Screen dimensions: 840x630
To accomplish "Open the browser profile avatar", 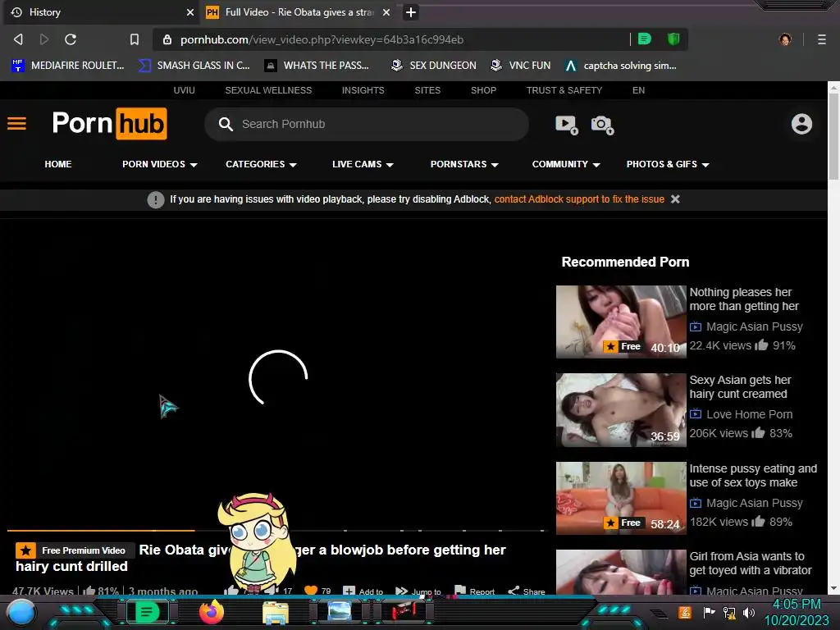I will click(x=785, y=39).
